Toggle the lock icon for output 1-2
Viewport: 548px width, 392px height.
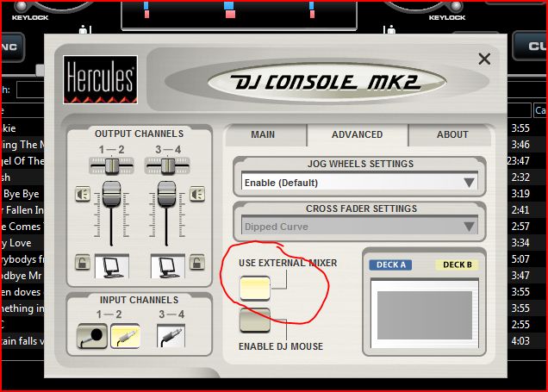[x=83, y=263]
